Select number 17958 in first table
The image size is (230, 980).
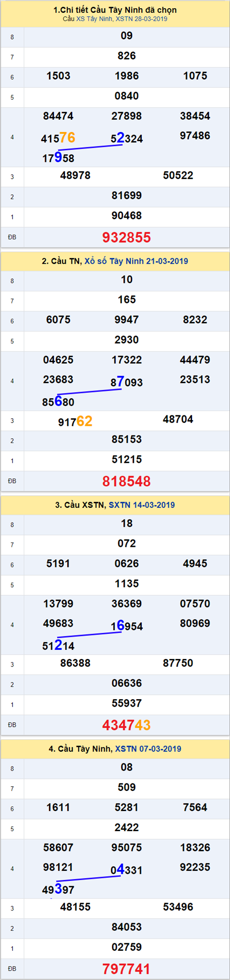pyautogui.click(x=58, y=157)
